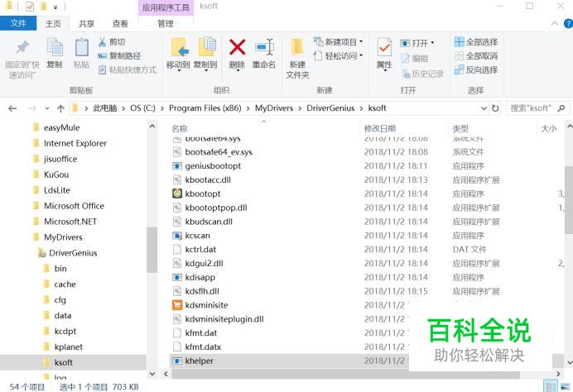Expand the breadcrumb arrow after DriverGenius

click(x=361, y=108)
